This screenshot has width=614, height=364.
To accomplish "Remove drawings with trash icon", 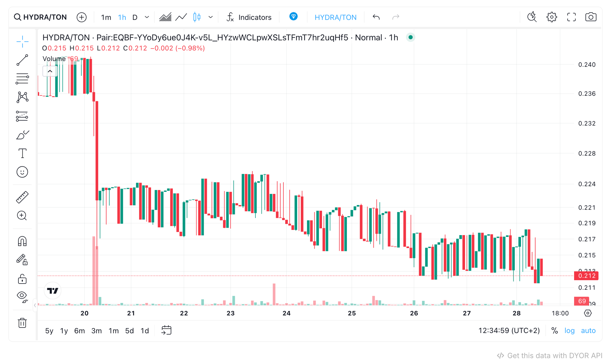I will (x=22, y=323).
